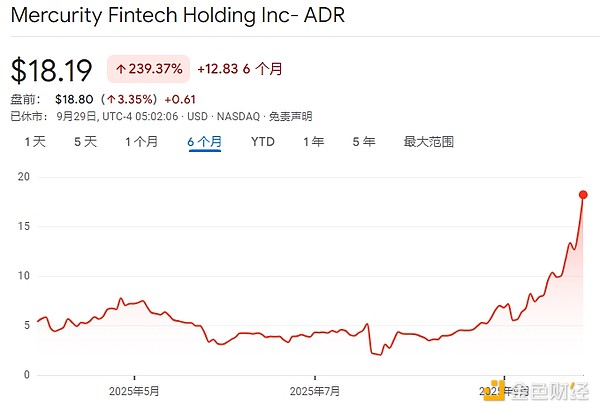Choose the 5年 range tab
This screenshot has height=412, width=600.
point(363,142)
